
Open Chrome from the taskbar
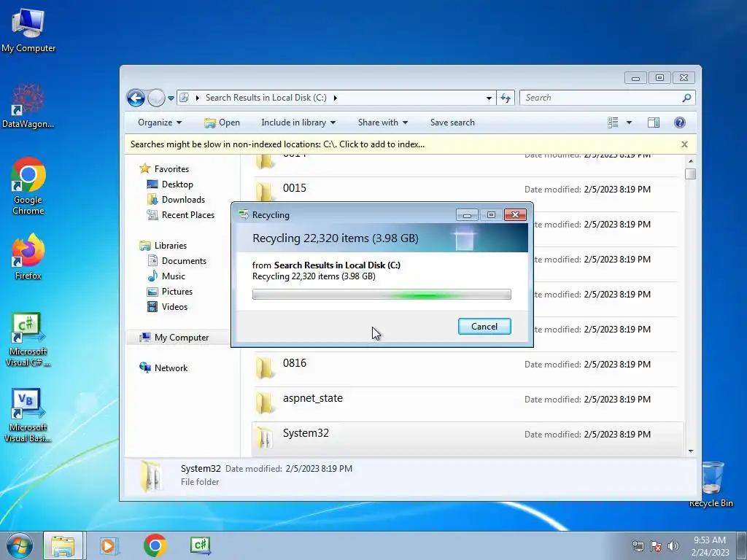(x=155, y=545)
